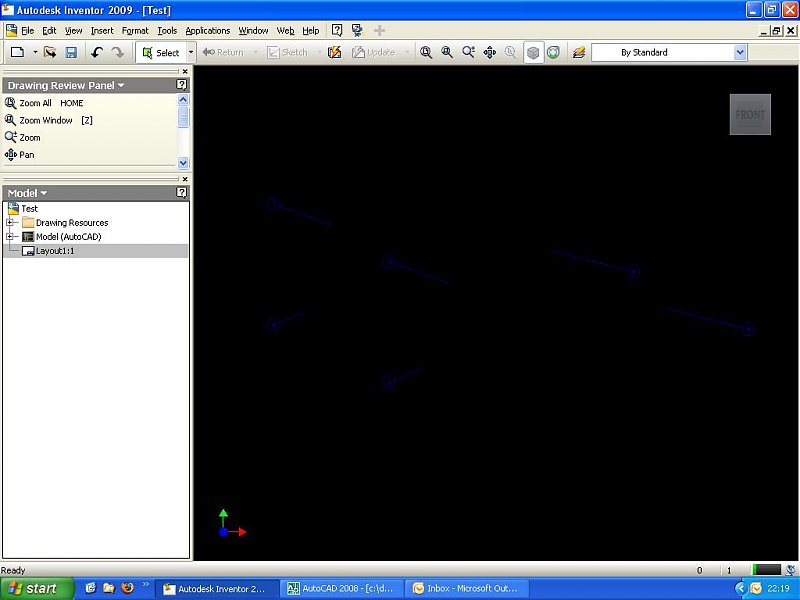Activate the Select tool button
Image resolution: width=800 pixels, height=600 pixels.
point(161,52)
